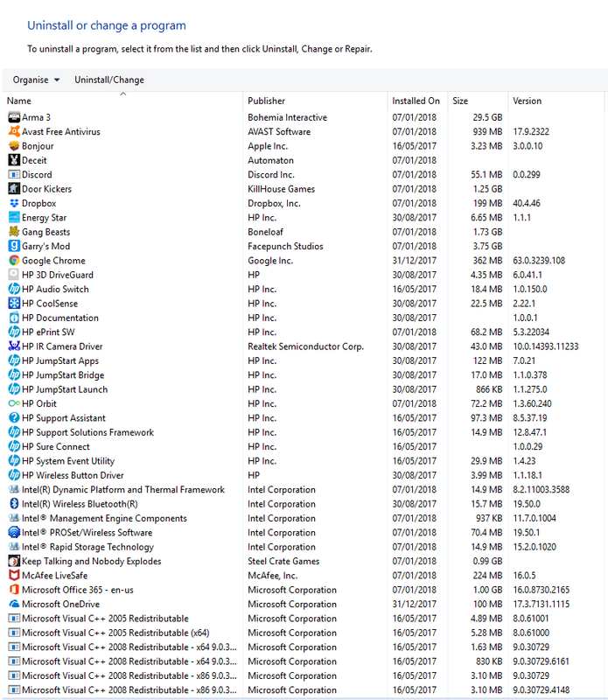Click the Bonjour package icon
Screen dimensions: 608x700
point(14,146)
